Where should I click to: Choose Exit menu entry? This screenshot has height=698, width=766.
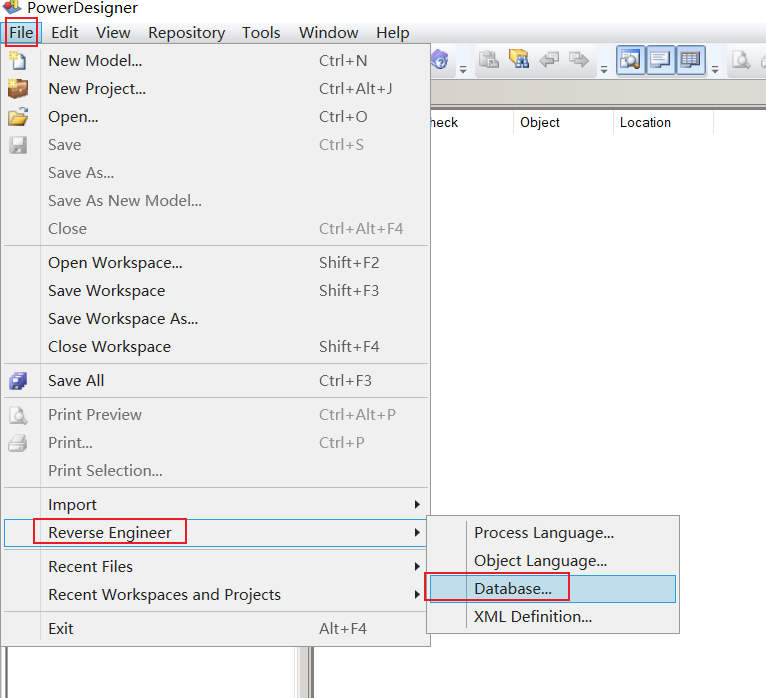(x=216, y=628)
